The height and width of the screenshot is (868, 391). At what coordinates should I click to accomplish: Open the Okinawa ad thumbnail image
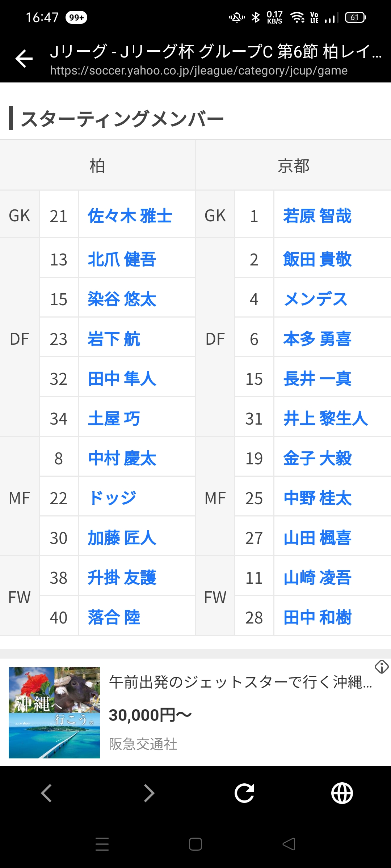(54, 712)
